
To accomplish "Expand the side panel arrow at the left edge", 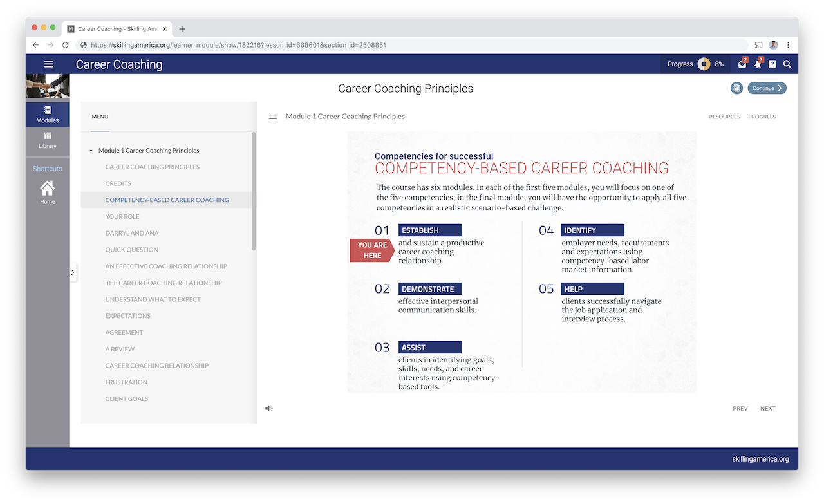I will coord(73,272).
